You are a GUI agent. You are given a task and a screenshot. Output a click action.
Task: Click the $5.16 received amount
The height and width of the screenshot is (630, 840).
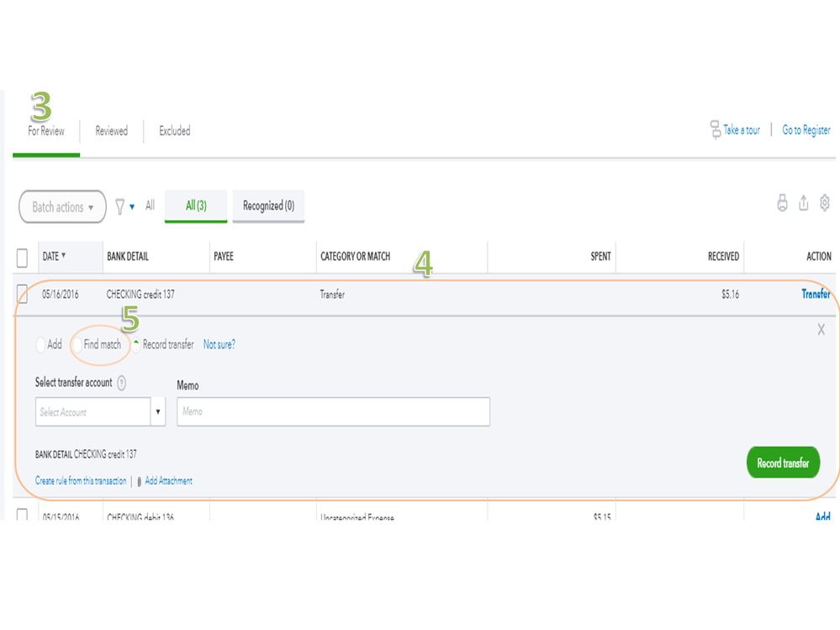[730, 294]
